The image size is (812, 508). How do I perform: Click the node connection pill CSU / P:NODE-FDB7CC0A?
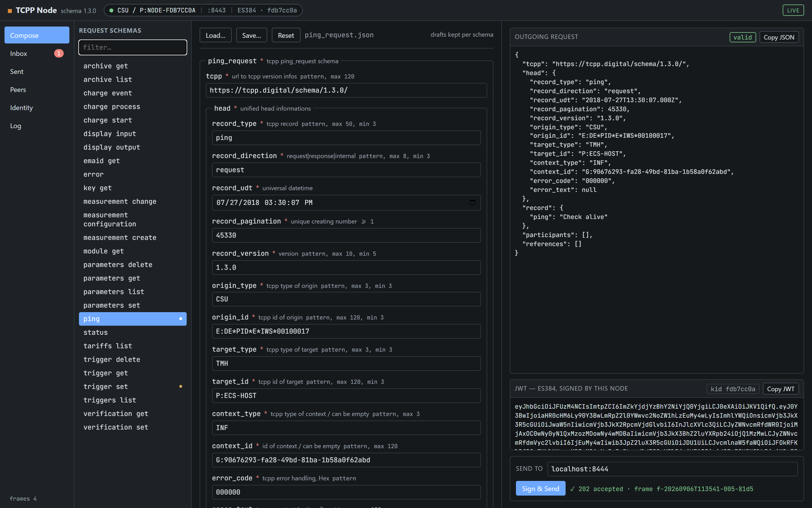203,10
